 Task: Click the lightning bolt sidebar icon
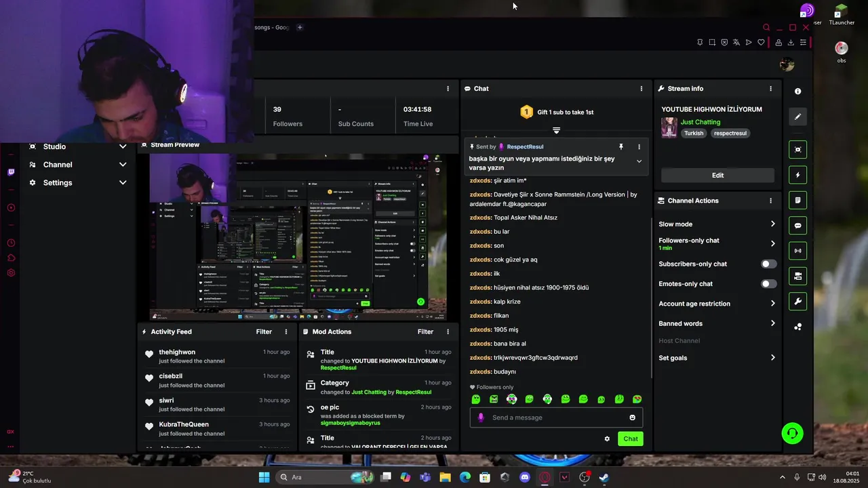coord(797,175)
